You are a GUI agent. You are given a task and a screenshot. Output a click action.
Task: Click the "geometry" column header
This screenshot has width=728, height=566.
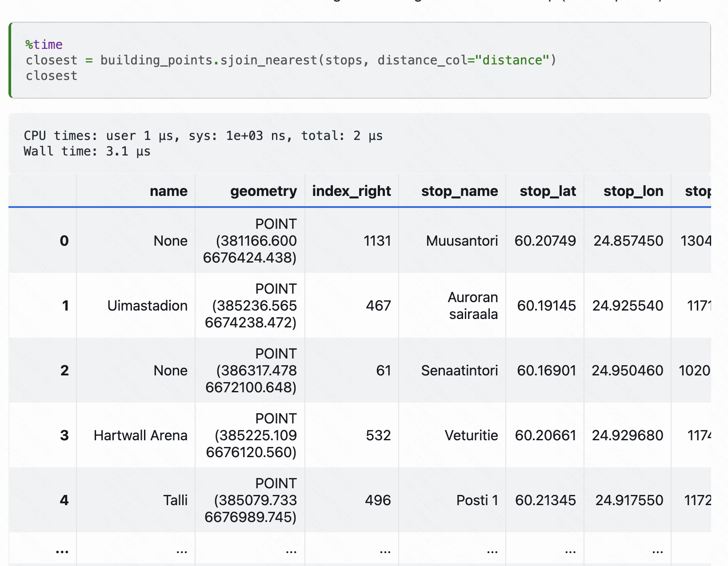click(x=263, y=191)
